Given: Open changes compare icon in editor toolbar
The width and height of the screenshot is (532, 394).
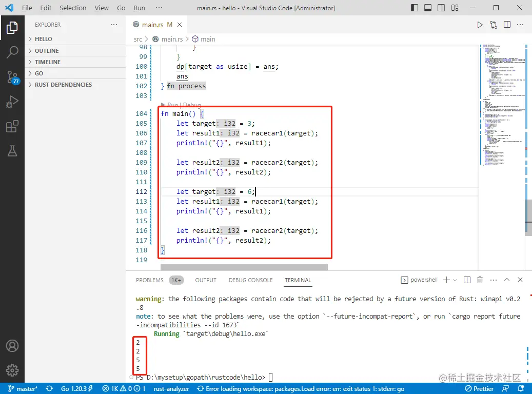Looking at the screenshot, I should click(494, 25).
